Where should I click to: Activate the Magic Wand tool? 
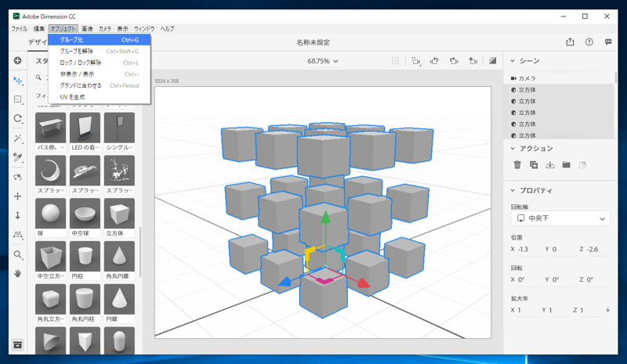pyautogui.click(x=17, y=139)
